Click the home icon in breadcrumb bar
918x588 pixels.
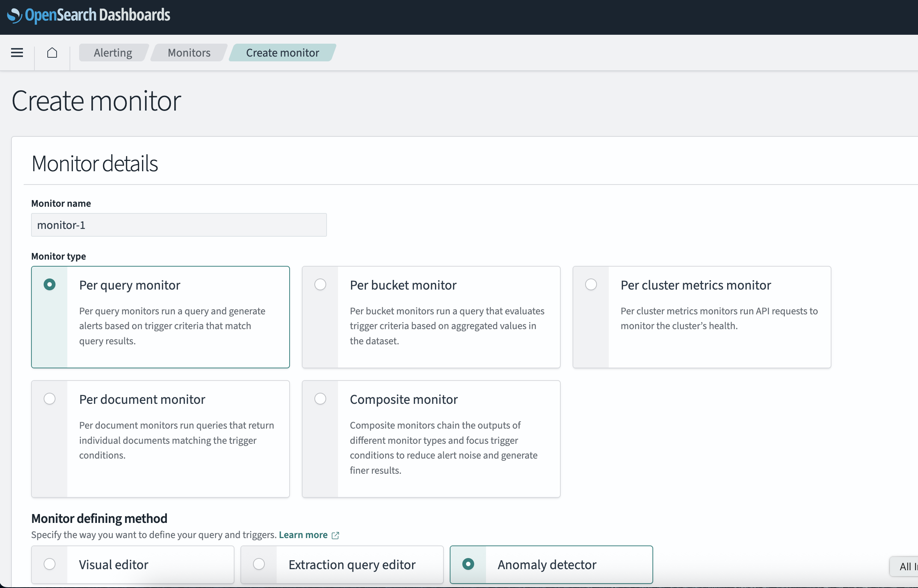(x=52, y=52)
